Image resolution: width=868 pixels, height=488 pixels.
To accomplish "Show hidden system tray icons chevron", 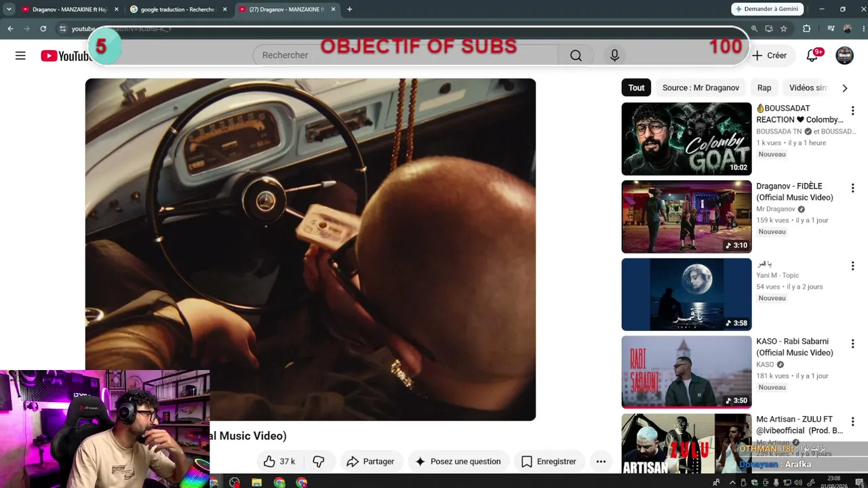I will (732, 483).
